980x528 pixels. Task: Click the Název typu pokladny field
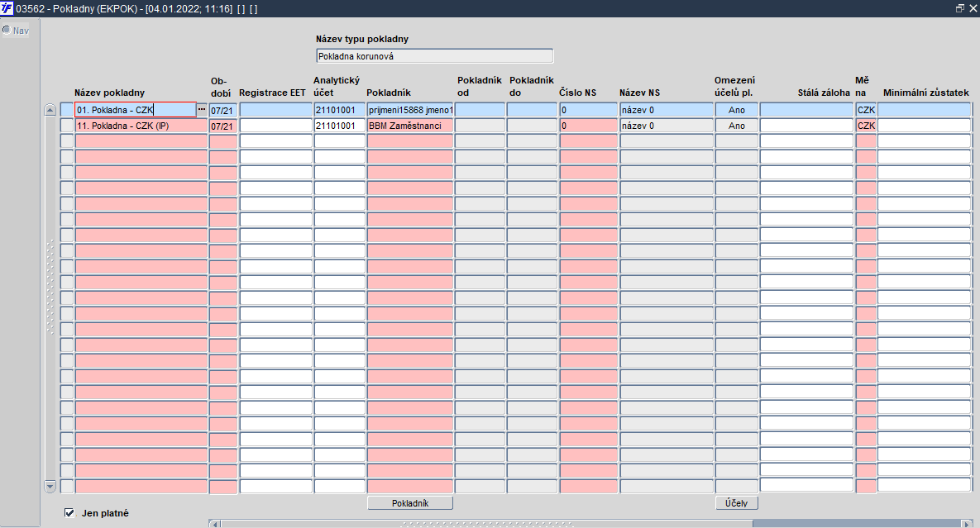point(434,56)
